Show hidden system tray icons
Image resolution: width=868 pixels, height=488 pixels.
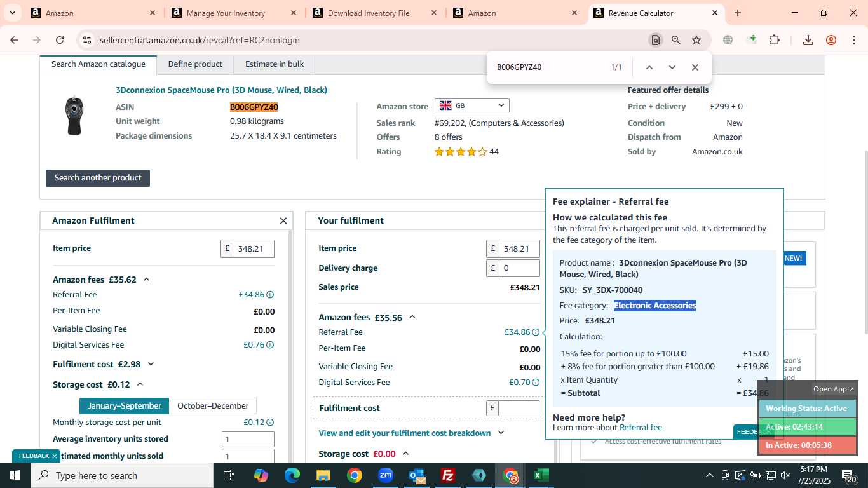709,475
